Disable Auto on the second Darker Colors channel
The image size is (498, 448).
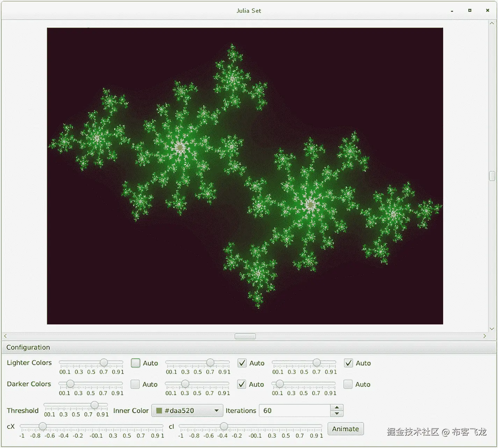click(242, 384)
